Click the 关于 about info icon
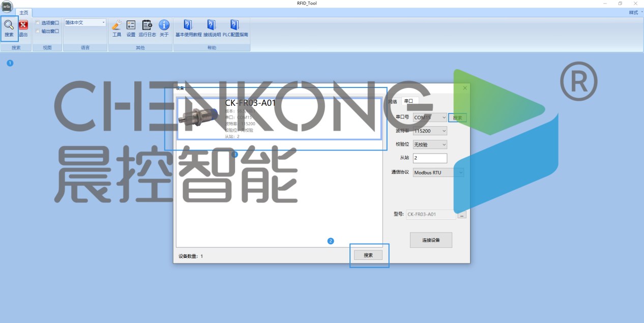This screenshot has width=644, height=323. click(x=164, y=24)
